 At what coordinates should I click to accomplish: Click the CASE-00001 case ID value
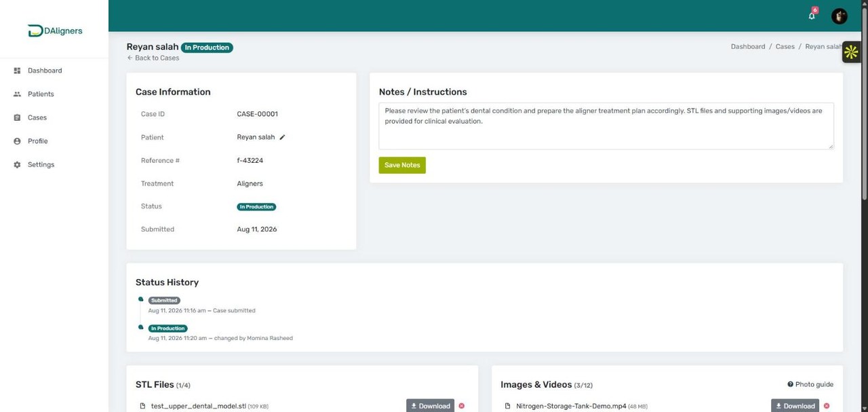(257, 114)
